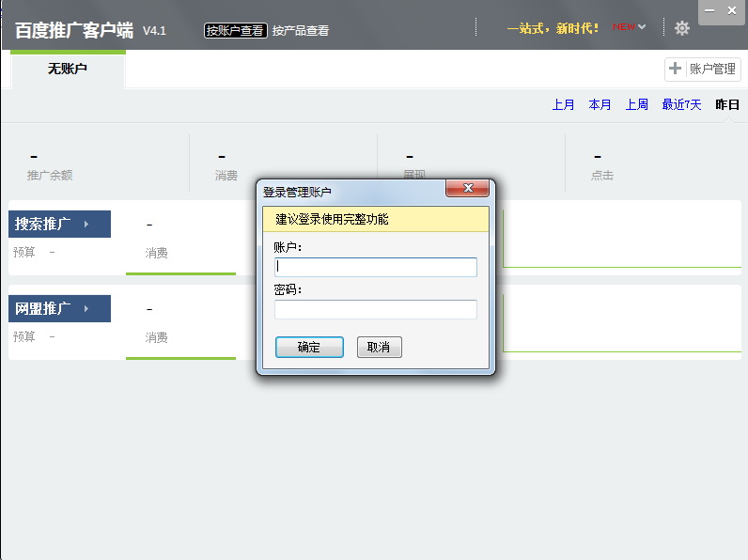Show data for 本月

[x=600, y=104]
